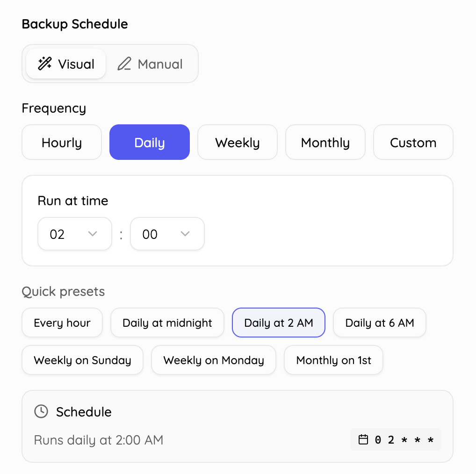The image size is (476, 474).
Task: Enable the Every hour preset
Action: click(x=62, y=323)
